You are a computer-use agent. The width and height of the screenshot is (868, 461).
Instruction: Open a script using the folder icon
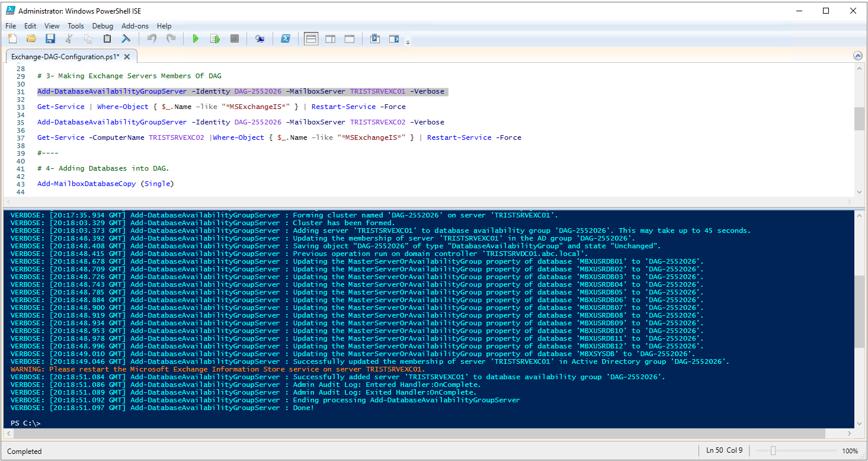(31, 39)
